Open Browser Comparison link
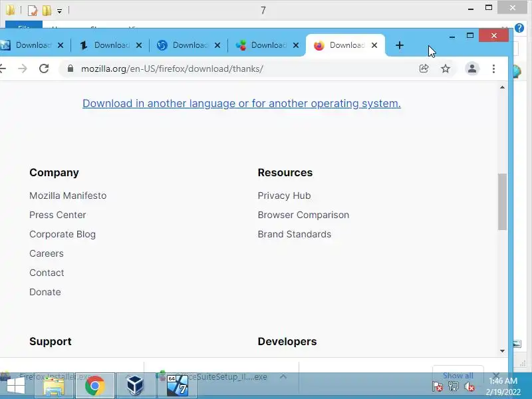The width and height of the screenshot is (532, 399). [303, 215]
